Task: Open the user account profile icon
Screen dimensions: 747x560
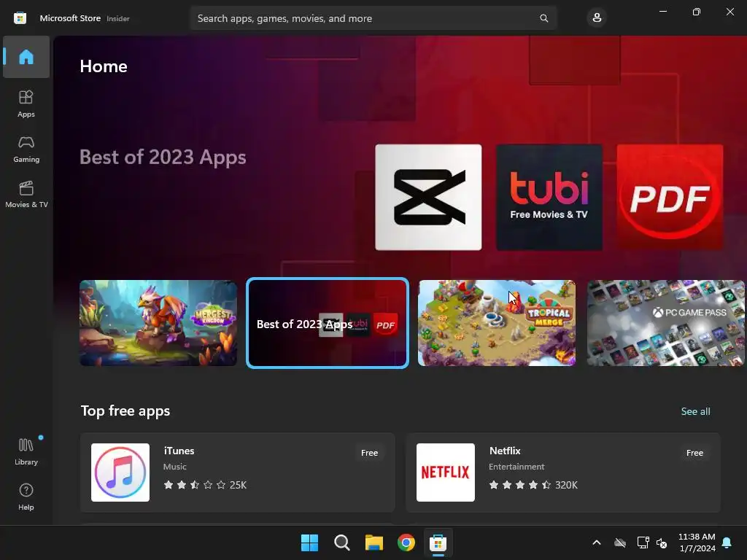Action: coord(597,18)
